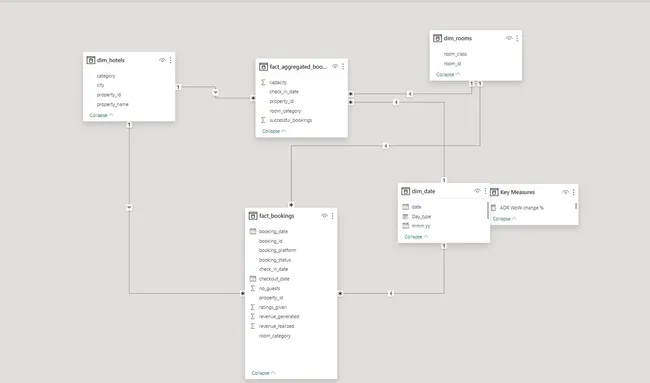This screenshot has height=383, width=650.
Task: Select filter arrow on dim_hotels to fact_bookings line
Action: (x=129, y=207)
